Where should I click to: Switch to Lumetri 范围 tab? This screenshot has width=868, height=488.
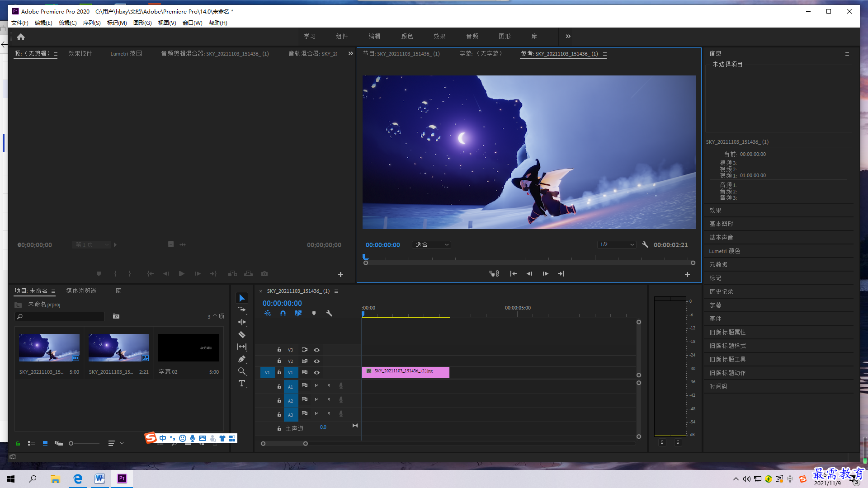(x=126, y=53)
